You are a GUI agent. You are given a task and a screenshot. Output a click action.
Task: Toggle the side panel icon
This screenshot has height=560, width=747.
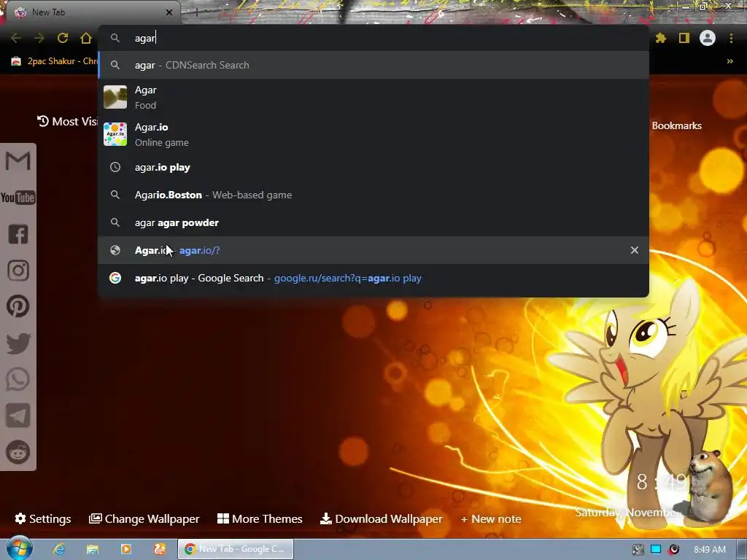tap(684, 38)
